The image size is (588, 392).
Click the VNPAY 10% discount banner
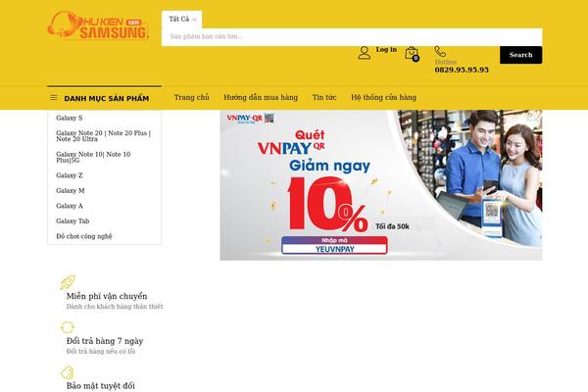381,185
